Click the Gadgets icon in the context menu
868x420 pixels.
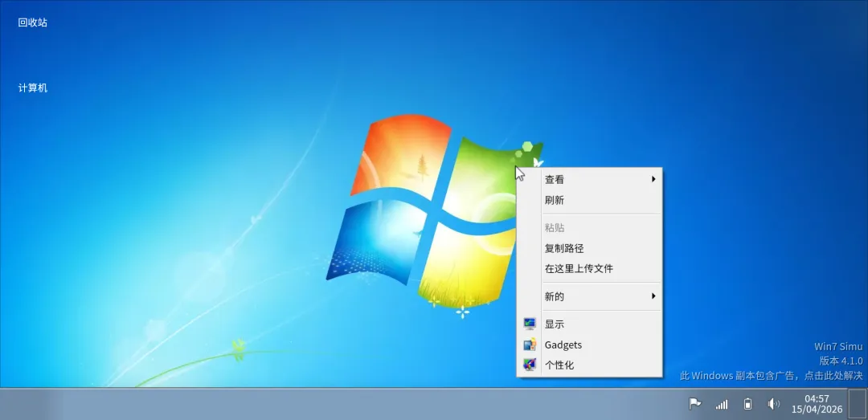click(530, 345)
